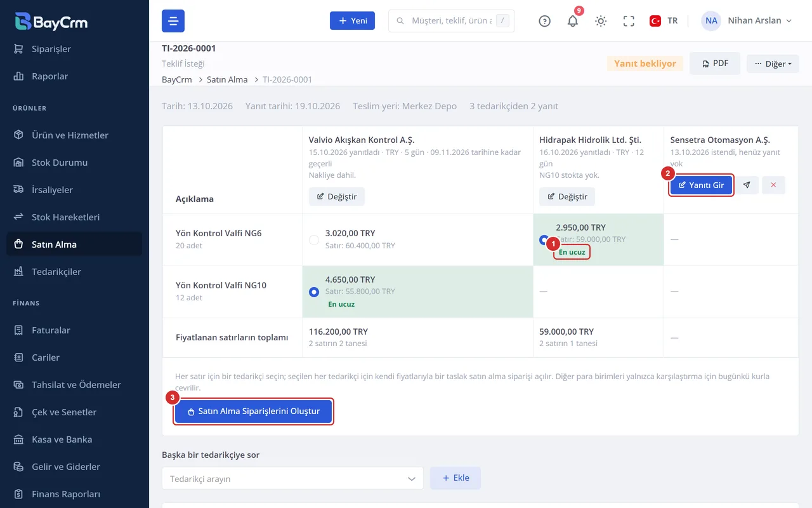The image size is (812, 508).
Task: Open Ürün ve Hizmetler menu item
Action: 74,135
